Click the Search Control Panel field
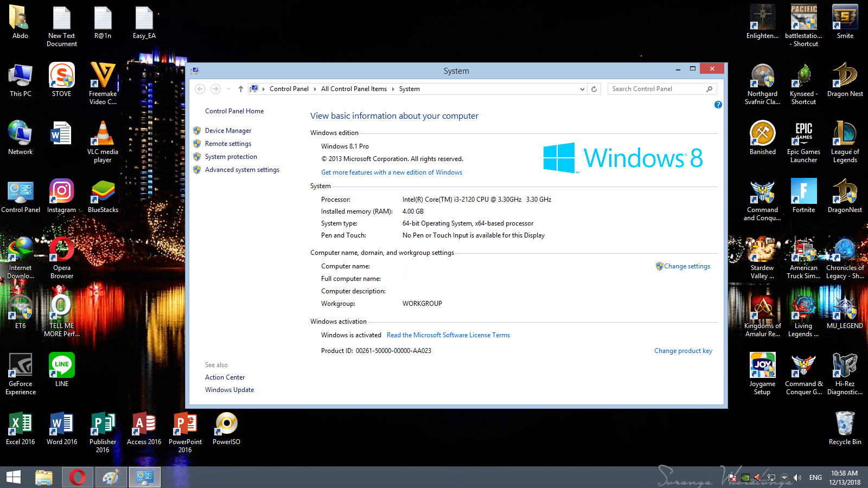 [x=661, y=89]
